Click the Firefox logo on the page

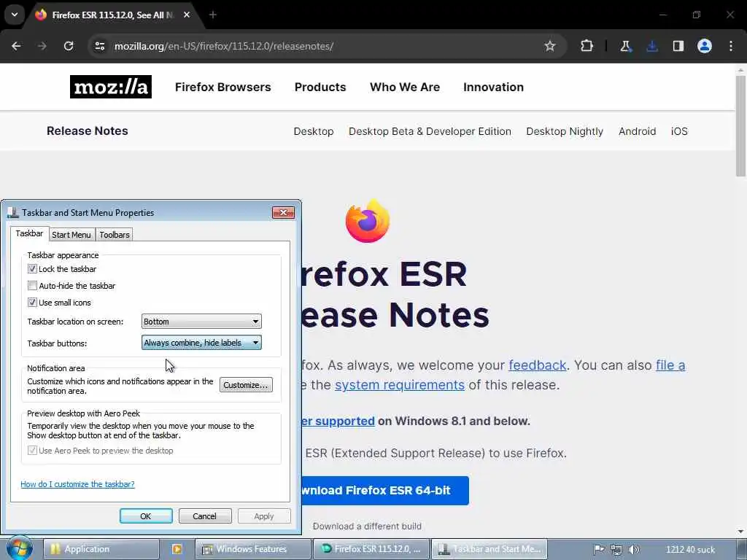368,221
